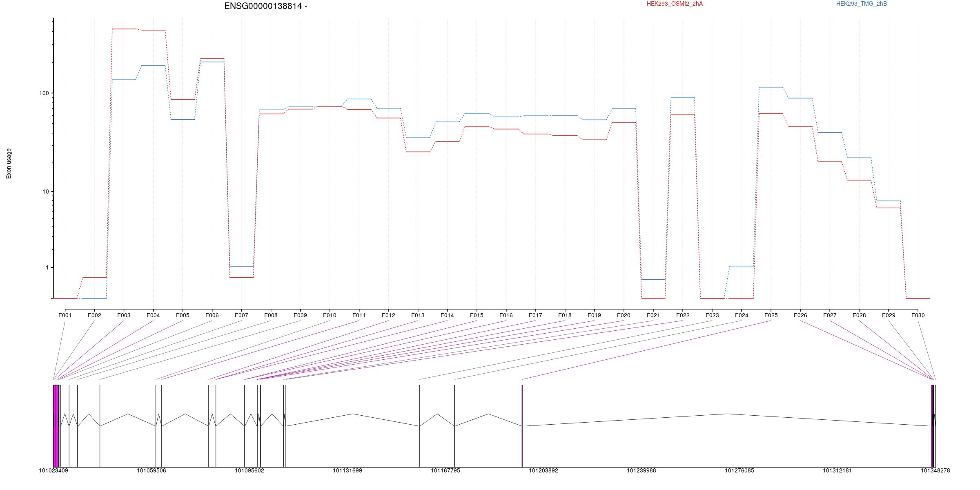Image resolution: width=980 pixels, height=490 pixels.
Task: Click the dark exon block near 101348278
Action: pyautogui.click(x=933, y=426)
